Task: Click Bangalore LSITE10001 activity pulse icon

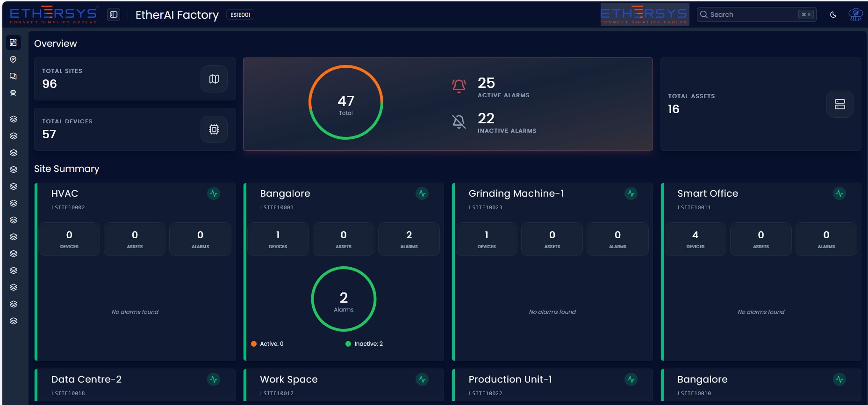Action: 422,193
